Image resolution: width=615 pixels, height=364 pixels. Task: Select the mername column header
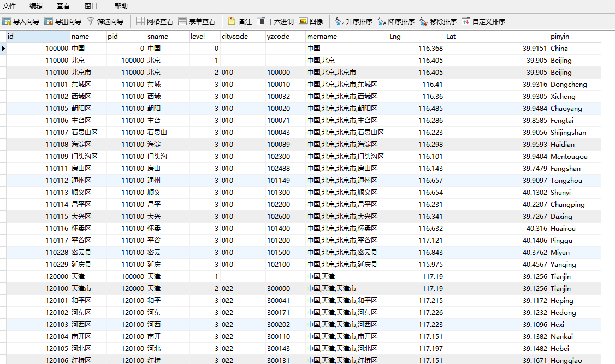coord(347,37)
